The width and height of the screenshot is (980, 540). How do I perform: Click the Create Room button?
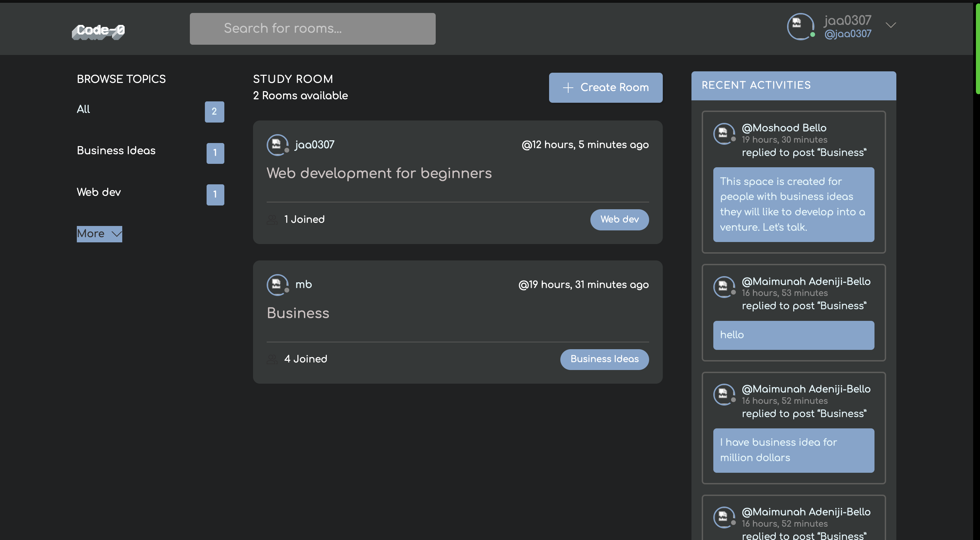pos(605,87)
